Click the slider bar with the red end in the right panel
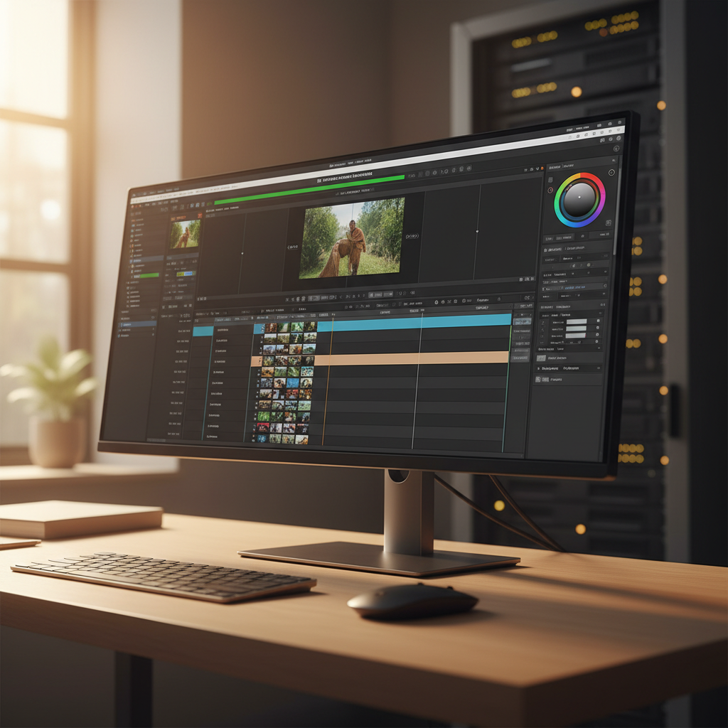 [x=576, y=336]
